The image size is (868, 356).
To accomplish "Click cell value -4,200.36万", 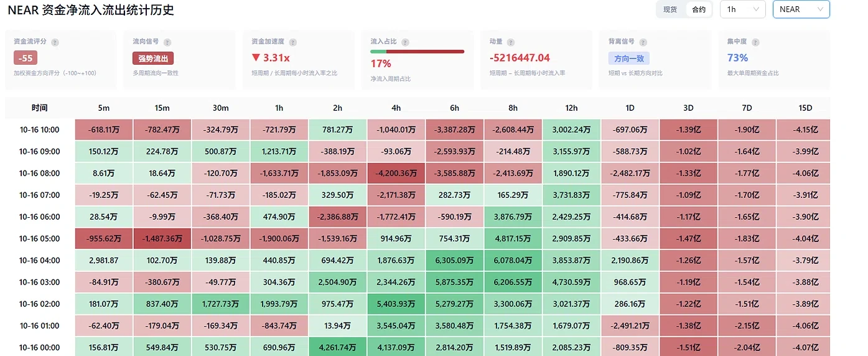I will point(396,173).
